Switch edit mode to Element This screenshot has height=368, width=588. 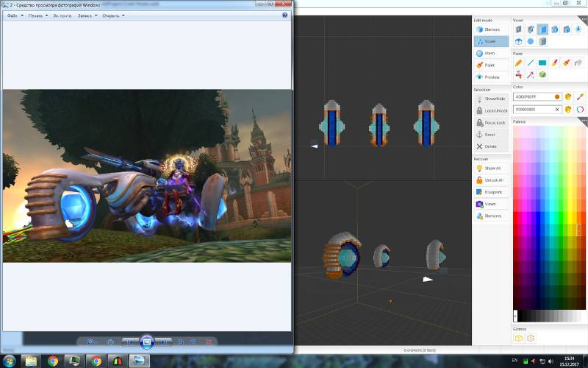[x=492, y=29]
